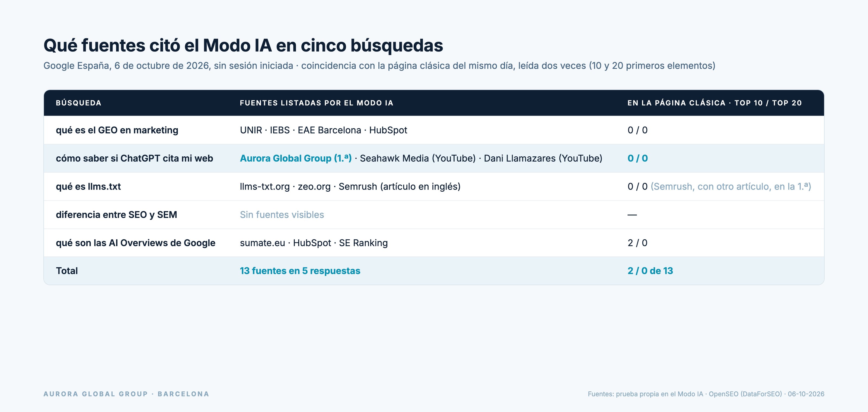
Task: Click the cell 'sumate.eu · HubSpot · SE Ranking'
Action: click(x=314, y=243)
